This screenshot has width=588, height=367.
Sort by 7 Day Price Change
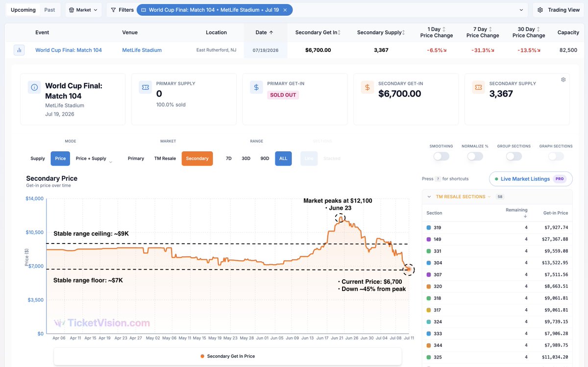[490, 29]
